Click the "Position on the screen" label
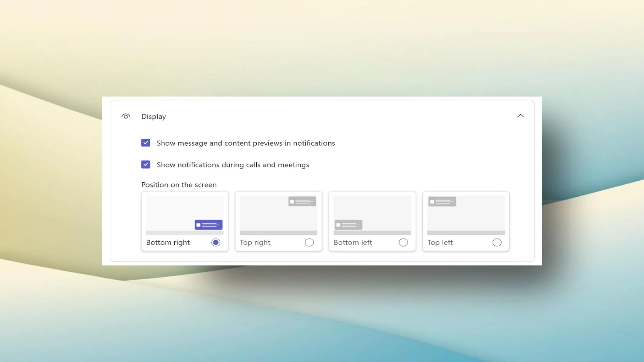The height and width of the screenshot is (362, 644). point(179,185)
